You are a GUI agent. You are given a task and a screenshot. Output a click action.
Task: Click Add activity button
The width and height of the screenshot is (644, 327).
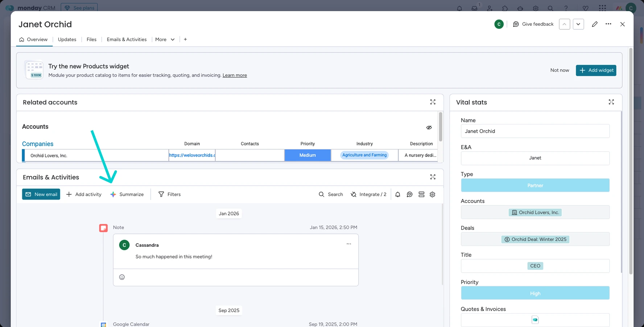[84, 194]
